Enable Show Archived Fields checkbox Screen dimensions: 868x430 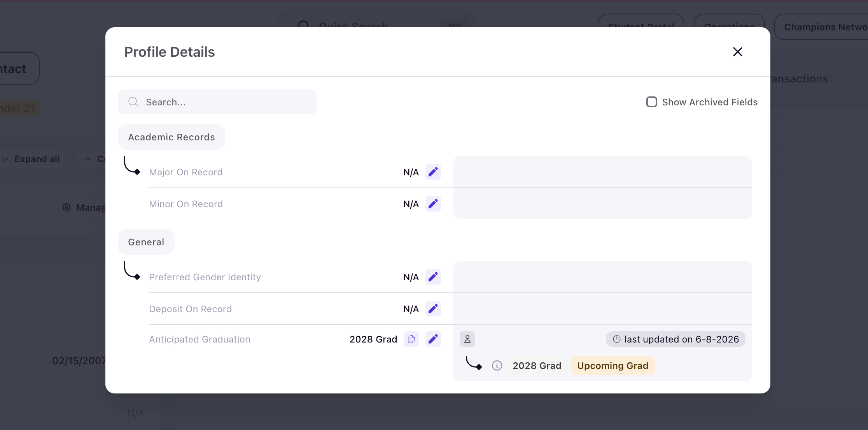(x=651, y=102)
